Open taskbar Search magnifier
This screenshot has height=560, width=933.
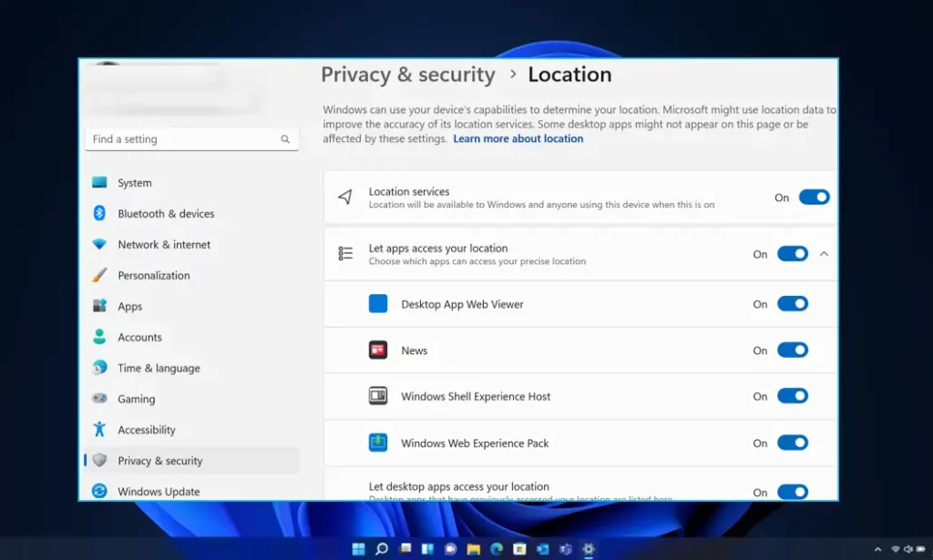(382, 549)
